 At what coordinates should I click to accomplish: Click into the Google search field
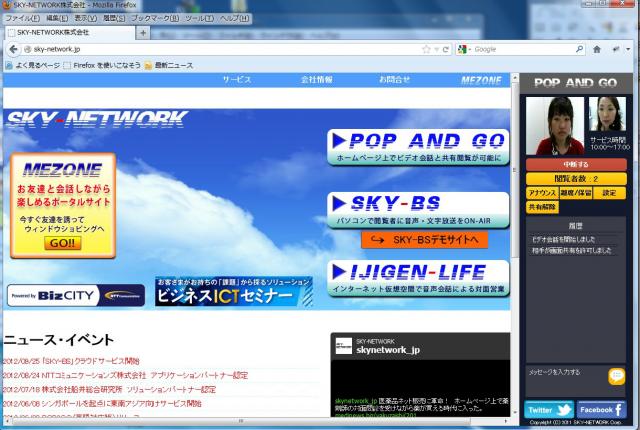(522, 49)
